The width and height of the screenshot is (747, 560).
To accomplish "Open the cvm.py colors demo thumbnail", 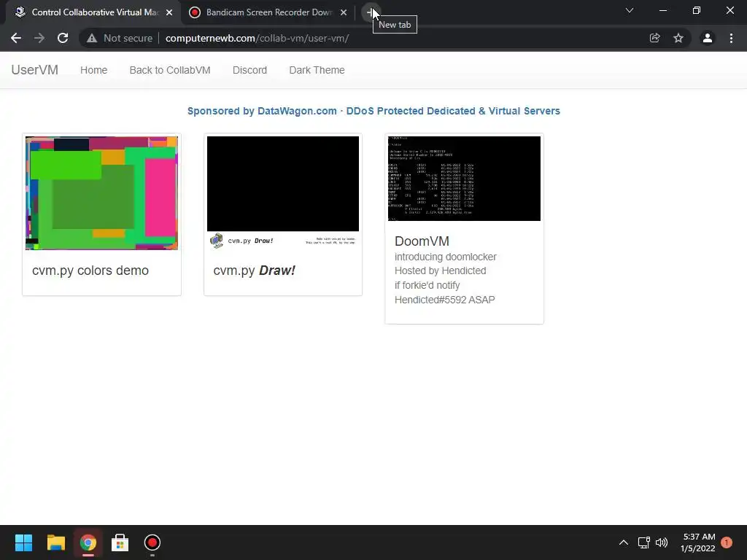I will pyautogui.click(x=101, y=192).
